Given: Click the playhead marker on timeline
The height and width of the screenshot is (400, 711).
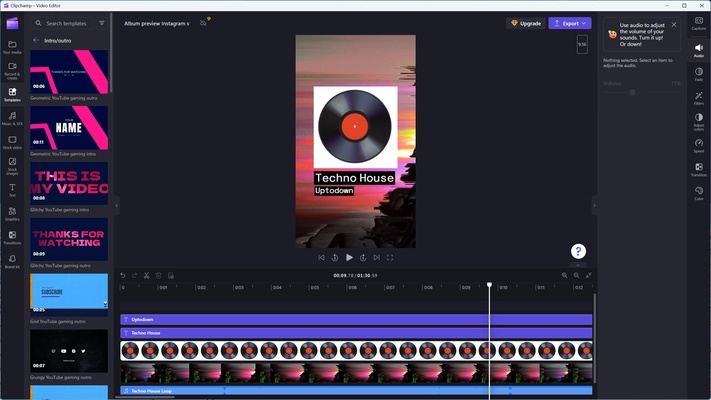Looking at the screenshot, I should pos(489,285).
